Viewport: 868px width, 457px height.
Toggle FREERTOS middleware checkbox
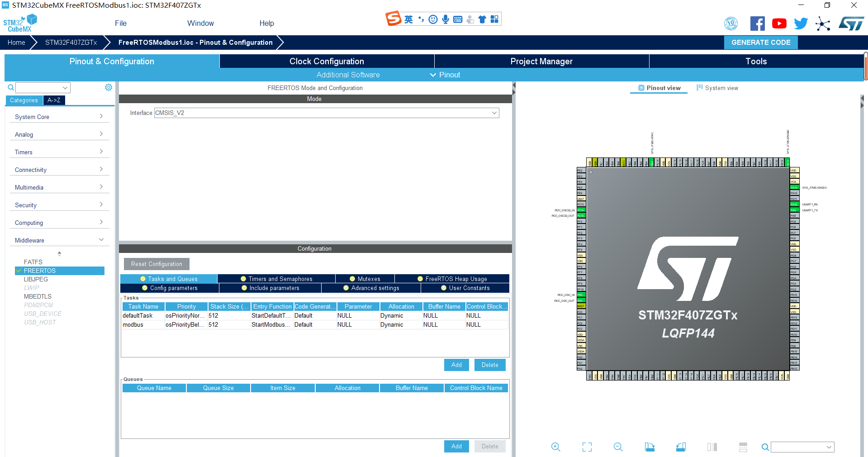[x=19, y=271]
